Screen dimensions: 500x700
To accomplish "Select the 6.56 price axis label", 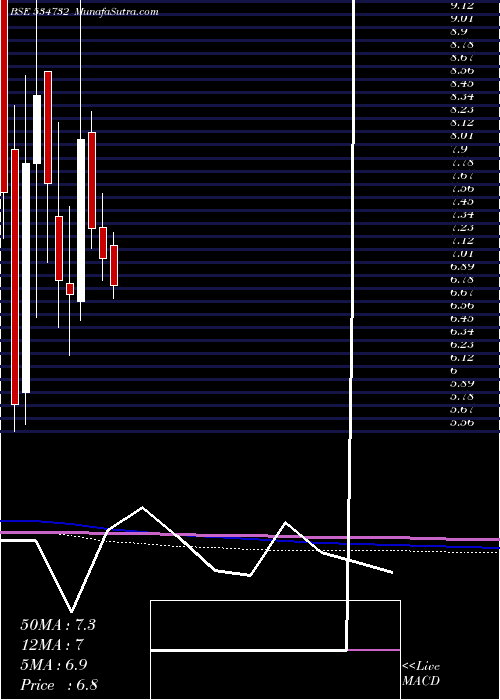I will tap(462, 306).
